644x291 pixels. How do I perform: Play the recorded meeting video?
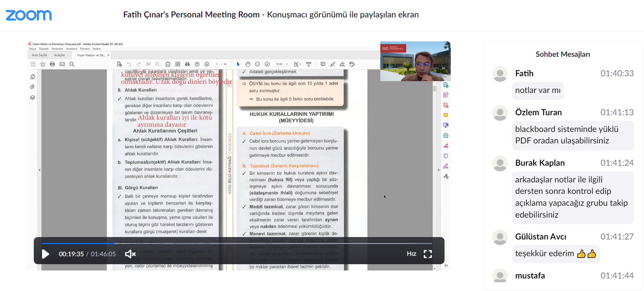(46, 254)
